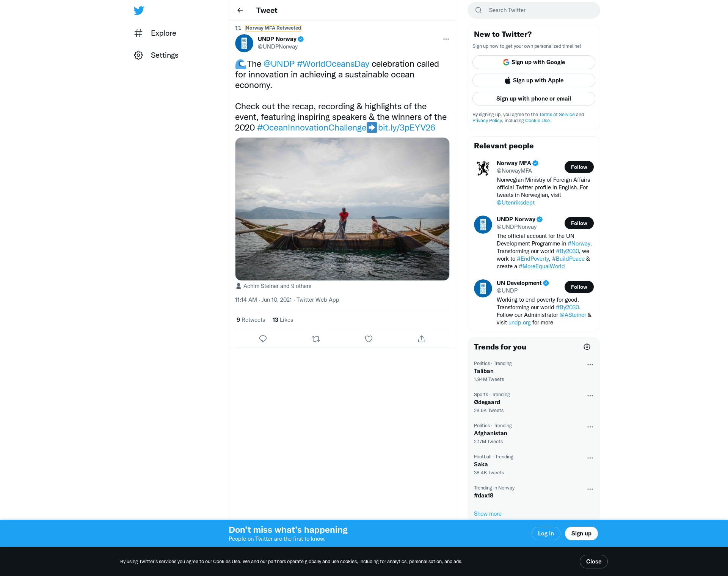Open the #WorldOceansDay hashtag link
This screenshot has width=728, height=576.
pos(333,64)
